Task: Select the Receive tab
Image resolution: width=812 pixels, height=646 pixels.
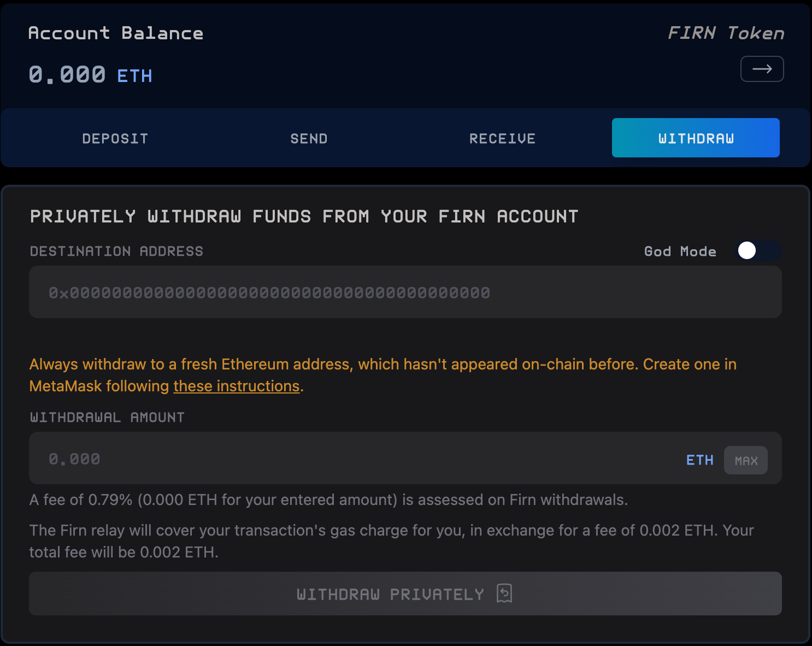Action: click(x=502, y=138)
